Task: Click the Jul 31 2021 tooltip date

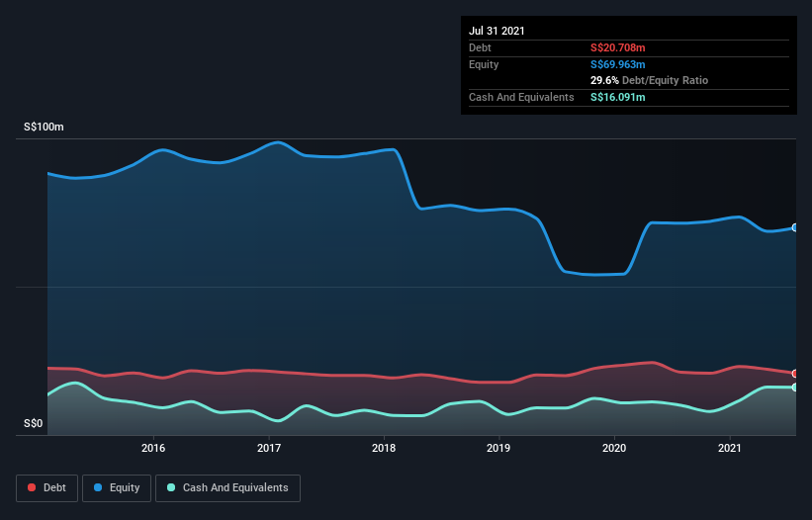Action: [496, 31]
